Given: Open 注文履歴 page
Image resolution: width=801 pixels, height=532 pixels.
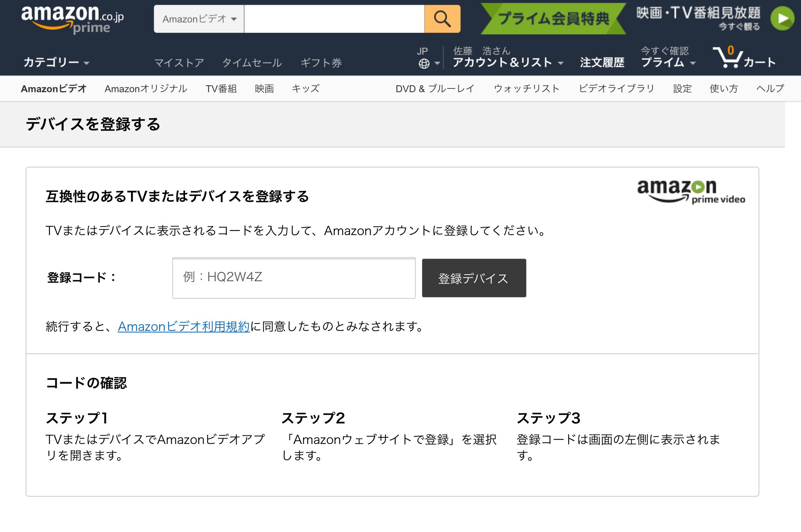Looking at the screenshot, I should 602,63.
